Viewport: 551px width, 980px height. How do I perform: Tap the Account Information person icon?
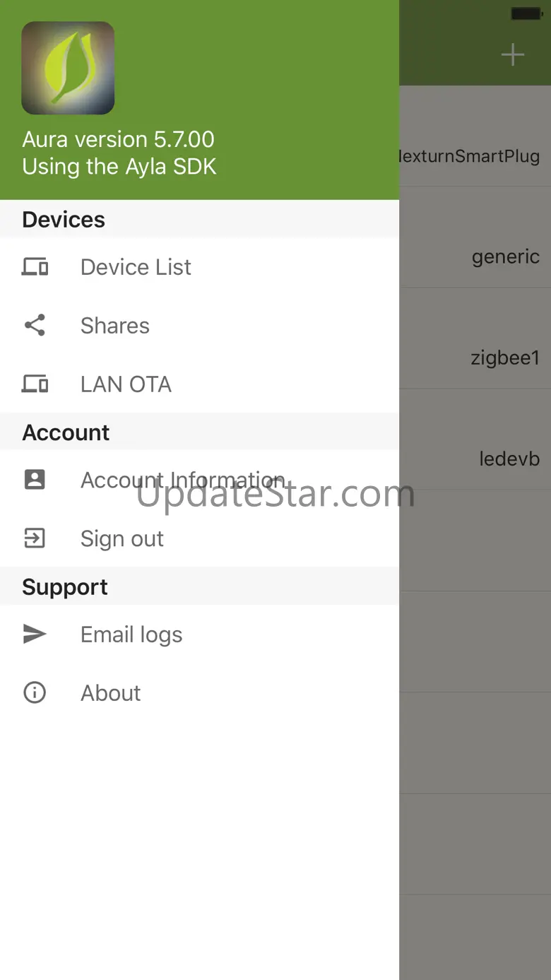[x=35, y=480]
